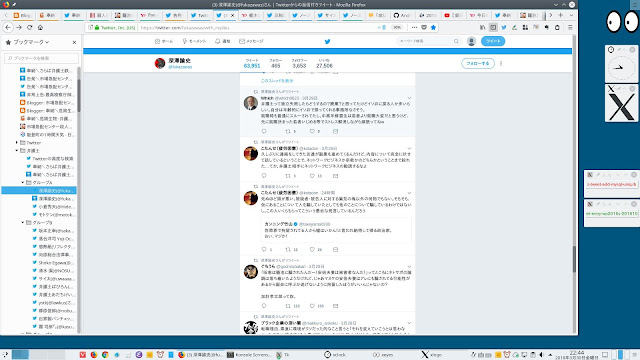Like the quoted カンニング竹山 tweet post

[x=312, y=249]
